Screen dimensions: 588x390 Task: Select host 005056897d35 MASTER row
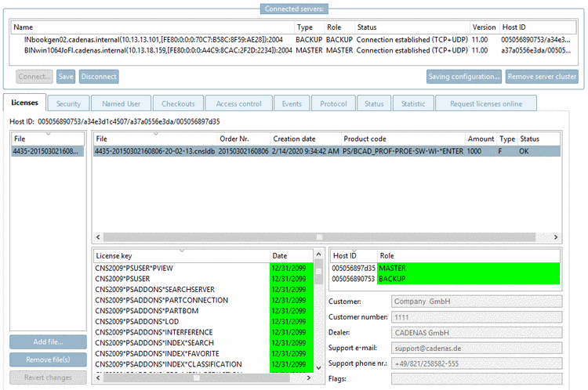[x=445, y=269]
